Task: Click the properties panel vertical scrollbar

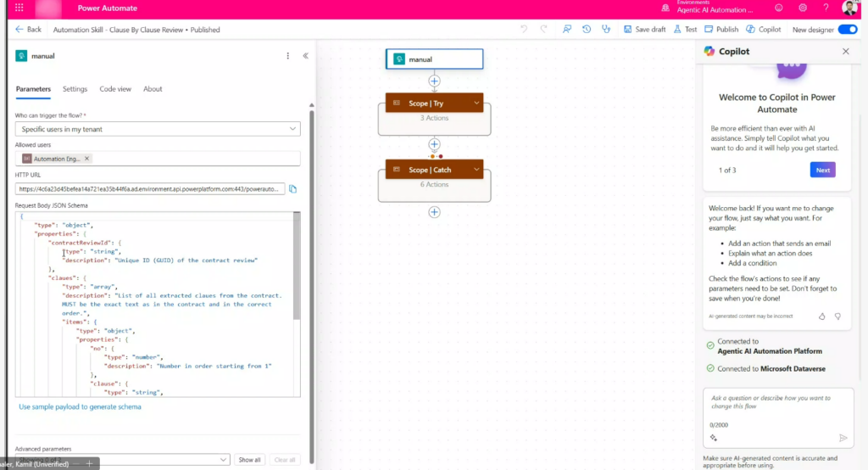Action: (312, 285)
